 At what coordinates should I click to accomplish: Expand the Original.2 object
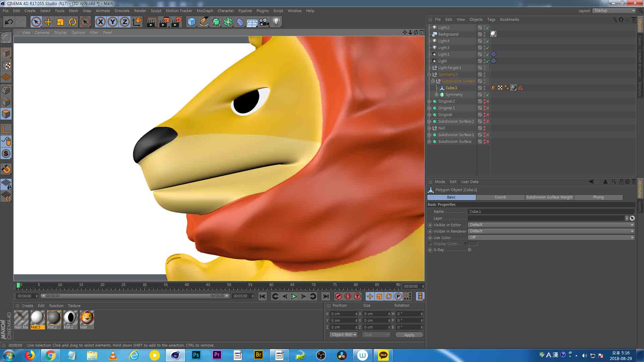coord(429,101)
